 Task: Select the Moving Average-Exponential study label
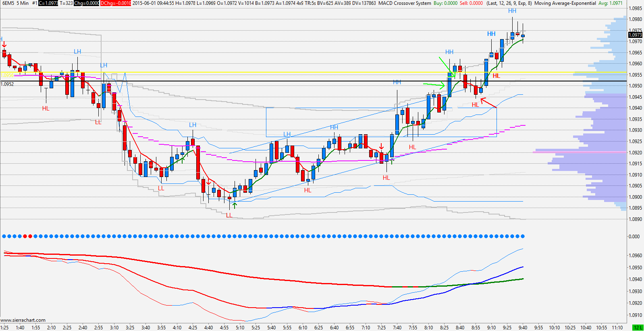click(x=565, y=3)
